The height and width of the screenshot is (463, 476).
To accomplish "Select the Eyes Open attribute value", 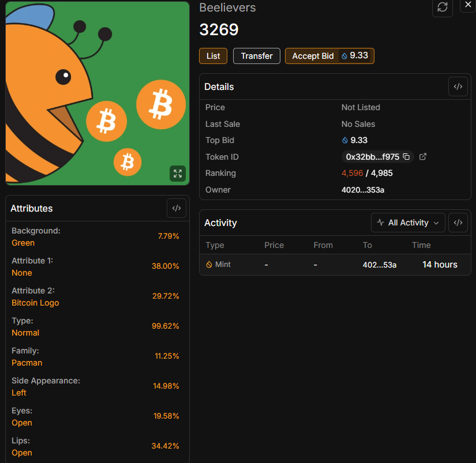I will point(22,423).
